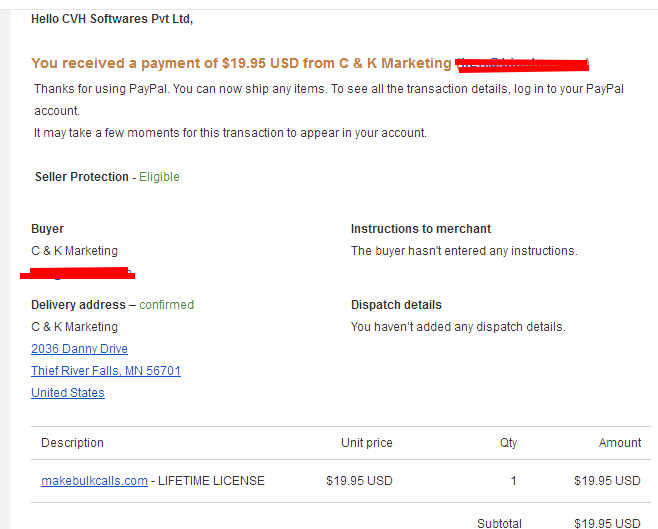This screenshot has width=658, height=529.
Task: Click the green confirmed delivery status
Action: point(167,305)
